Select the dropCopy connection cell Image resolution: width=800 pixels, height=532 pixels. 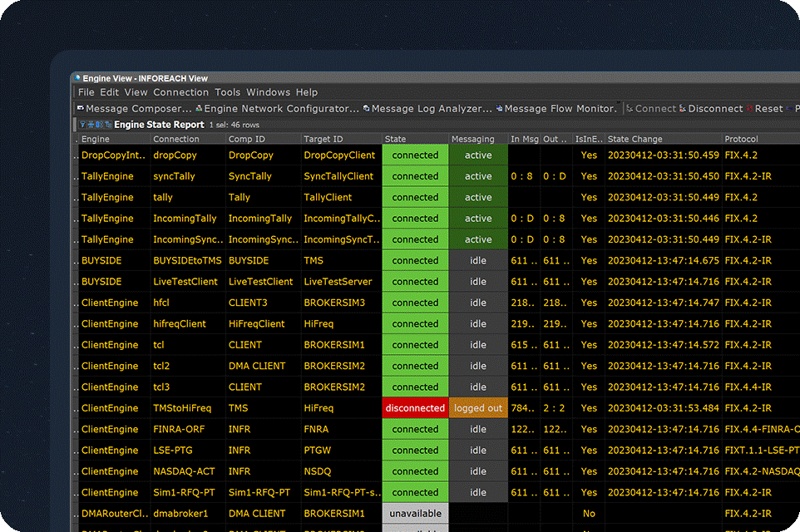[x=188, y=155]
